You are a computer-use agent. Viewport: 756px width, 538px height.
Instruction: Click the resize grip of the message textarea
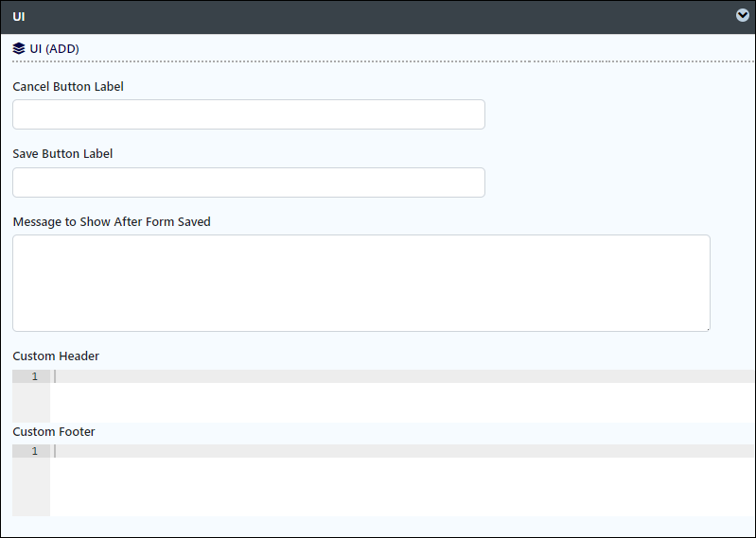pyautogui.click(x=708, y=328)
